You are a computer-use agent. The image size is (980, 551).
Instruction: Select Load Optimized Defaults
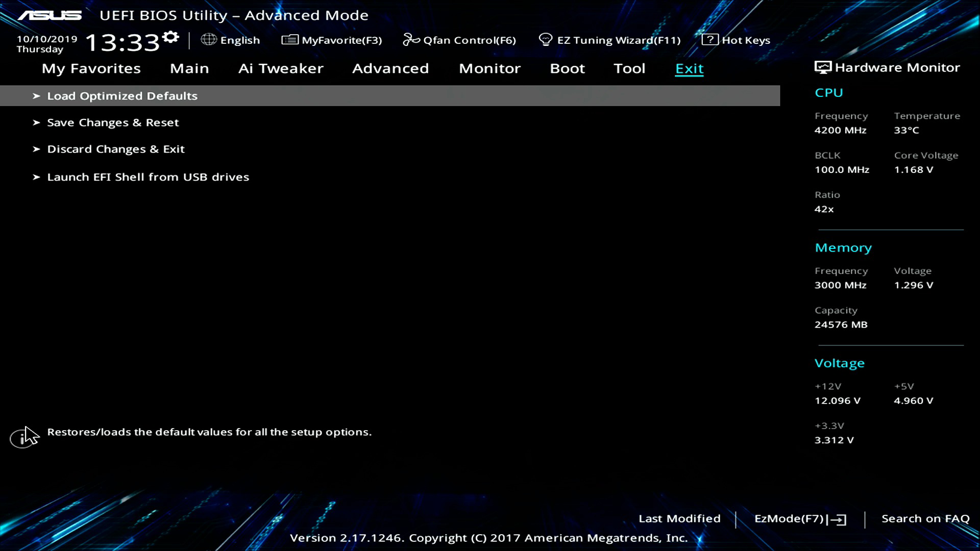(122, 96)
